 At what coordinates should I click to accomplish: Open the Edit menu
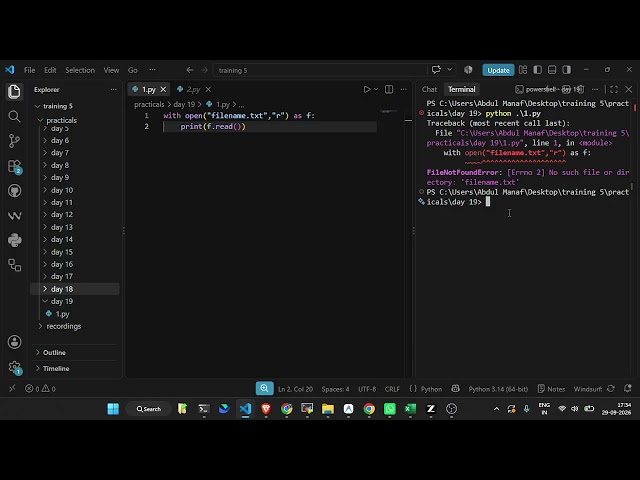click(50, 70)
